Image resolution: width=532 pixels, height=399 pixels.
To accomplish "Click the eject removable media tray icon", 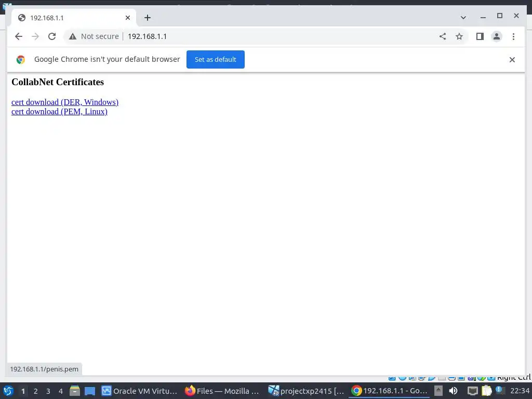I will [438, 391].
